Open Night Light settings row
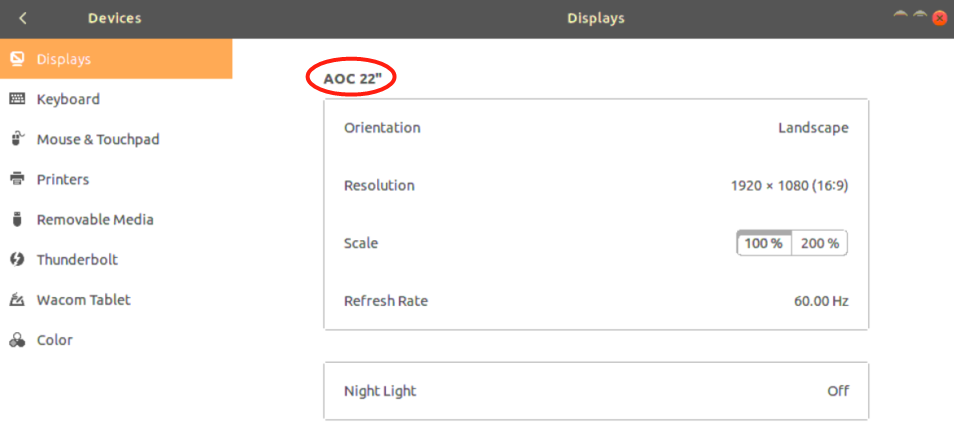954x446 pixels. pyautogui.click(x=596, y=391)
